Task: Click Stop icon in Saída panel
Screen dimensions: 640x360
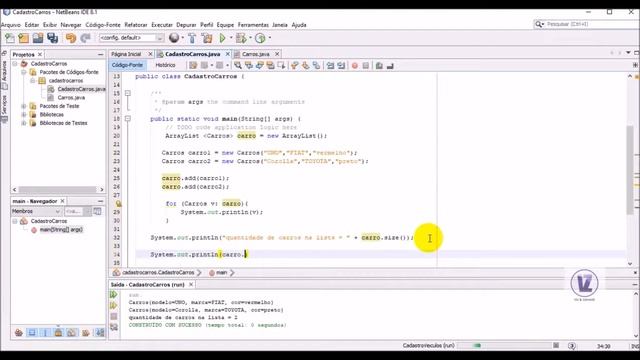Action: click(113, 316)
